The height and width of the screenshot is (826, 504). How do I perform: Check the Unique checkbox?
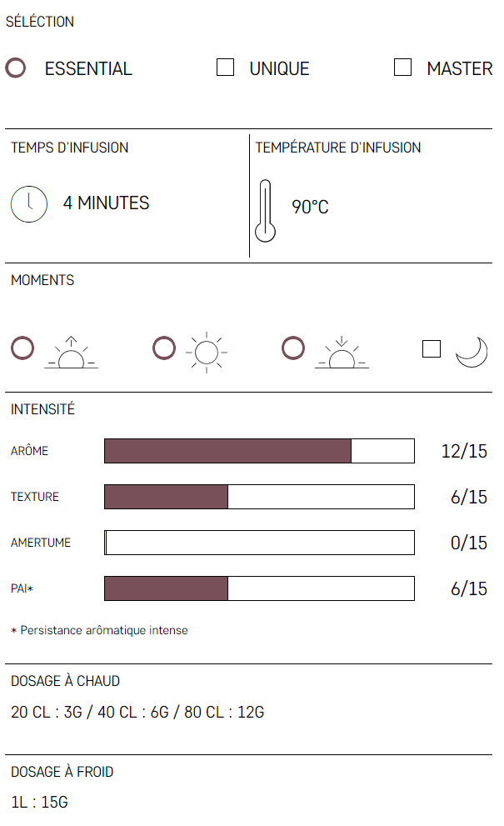[x=226, y=68]
